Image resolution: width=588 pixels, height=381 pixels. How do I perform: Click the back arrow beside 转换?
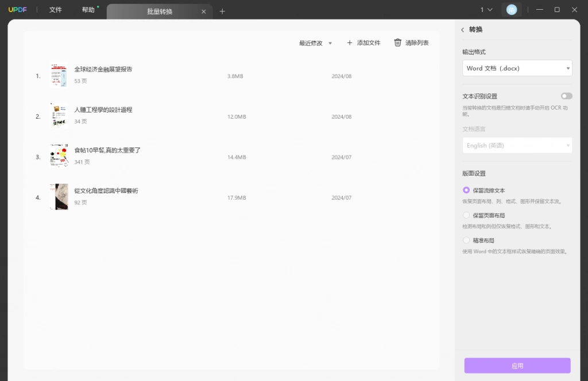point(462,30)
